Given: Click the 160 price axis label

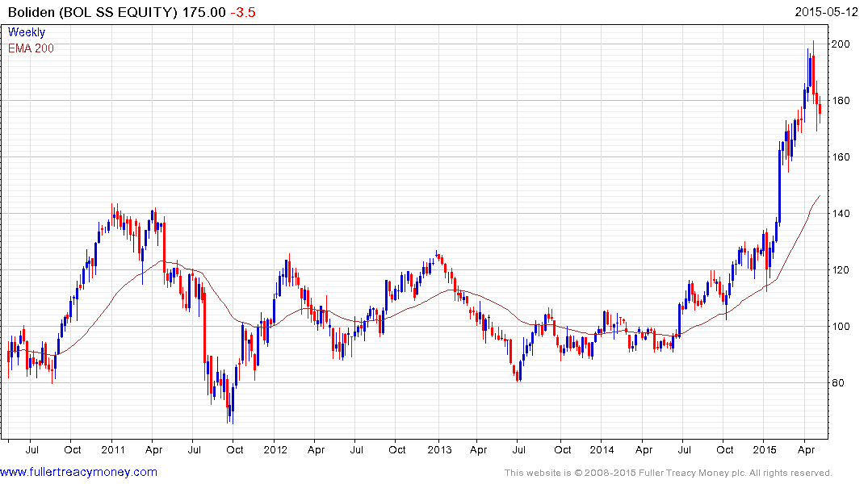Looking at the screenshot, I should click(x=841, y=157).
